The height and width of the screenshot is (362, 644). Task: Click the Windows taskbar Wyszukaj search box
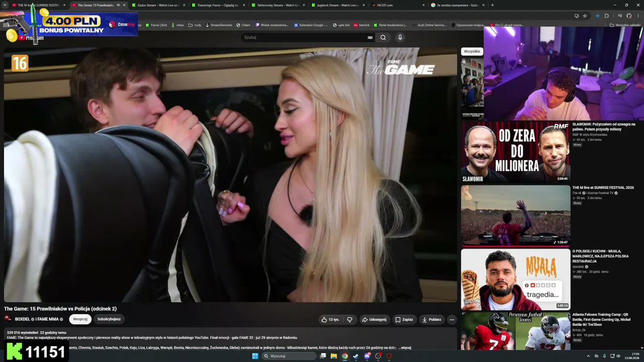click(x=290, y=356)
